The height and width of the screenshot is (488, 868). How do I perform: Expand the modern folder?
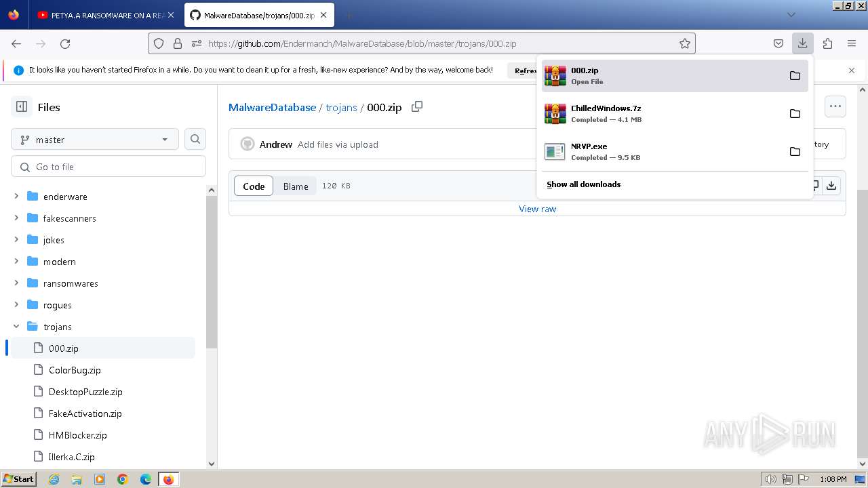(16, 262)
